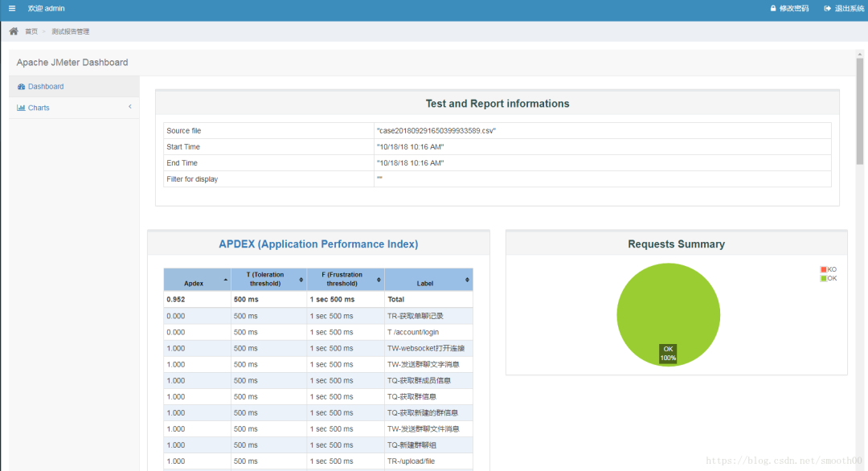This screenshot has width=868, height=471.
Task: Sort by Label column arrow
Action: click(x=467, y=280)
